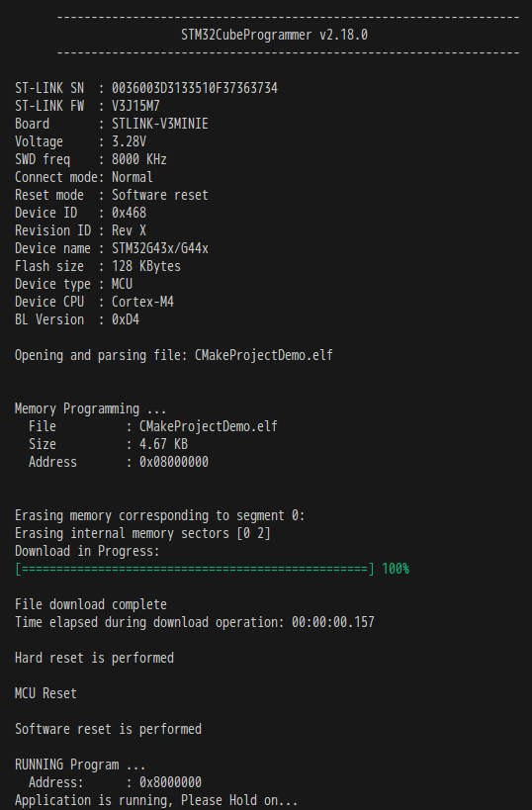This screenshot has height=810, width=532.
Task: Click the Address 0x08000000 value
Action: [174, 462]
